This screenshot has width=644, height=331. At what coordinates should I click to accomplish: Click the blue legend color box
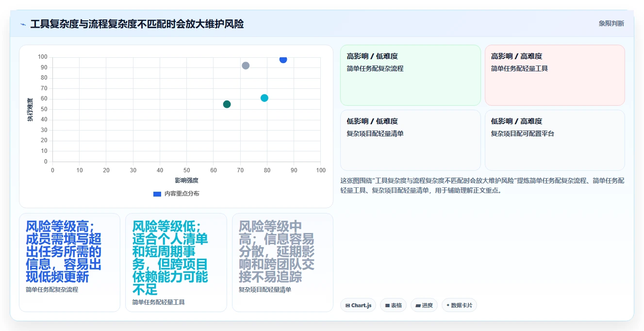pos(157,194)
